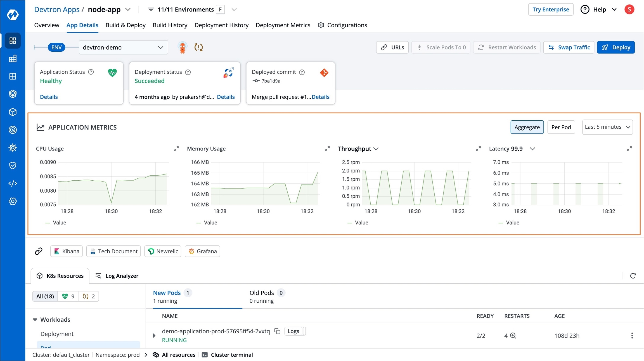Expand the CPU Usage chart to fullscreen
Viewport: 644px width, 361px height.
[x=176, y=149]
